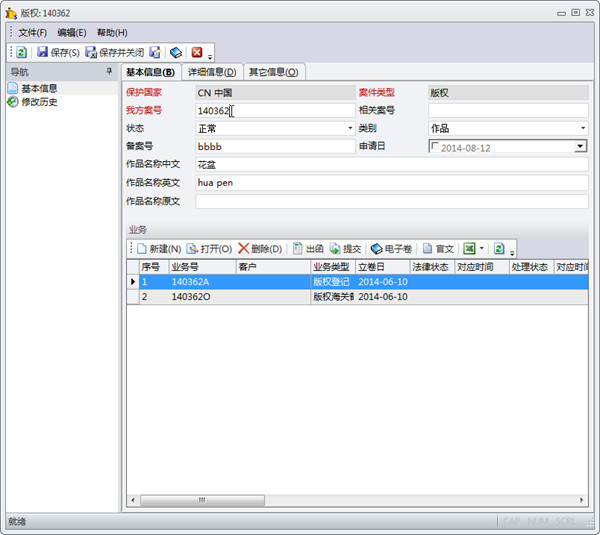Viewport: 600px width, 535px height.
Task: Click the empty 作品名称原文 field
Action: point(392,201)
